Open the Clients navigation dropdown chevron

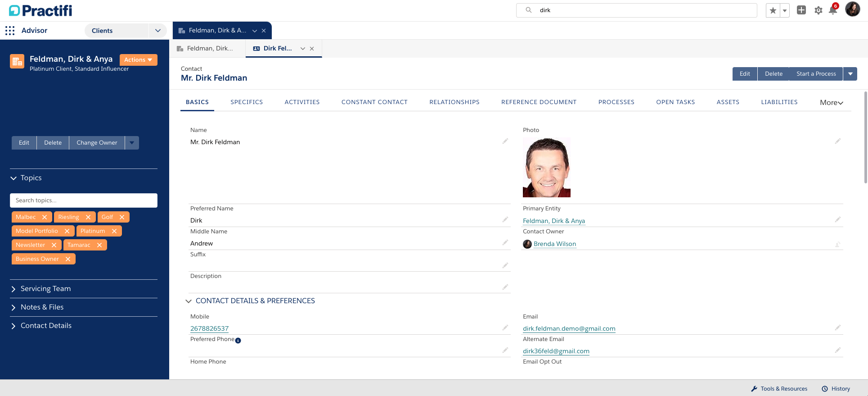[x=158, y=31]
